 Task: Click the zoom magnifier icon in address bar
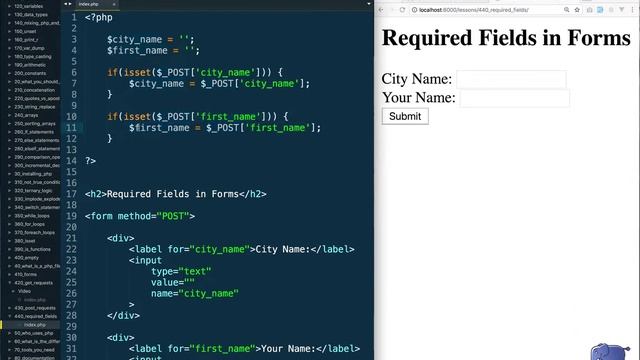(x=567, y=10)
